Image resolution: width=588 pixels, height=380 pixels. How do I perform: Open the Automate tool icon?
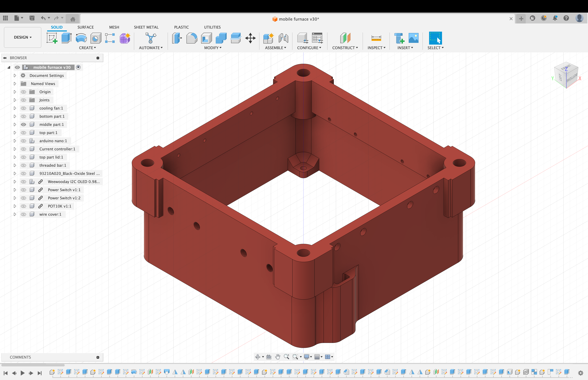pos(151,38)
